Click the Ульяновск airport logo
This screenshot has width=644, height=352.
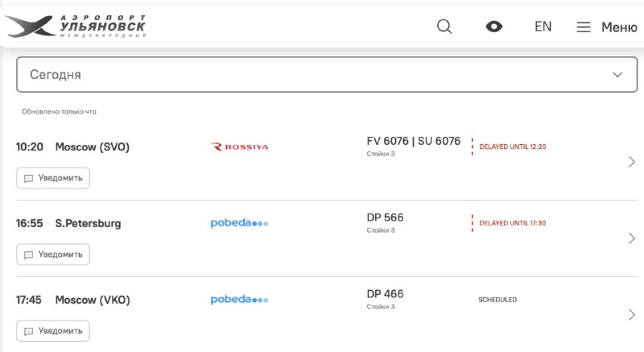[x=75, y=27]
